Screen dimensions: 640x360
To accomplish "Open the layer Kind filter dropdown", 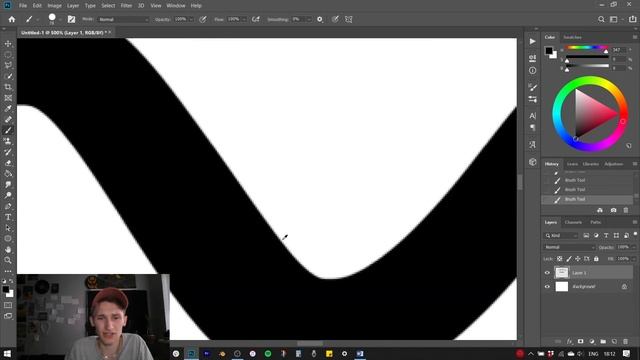I will [562, 236].
